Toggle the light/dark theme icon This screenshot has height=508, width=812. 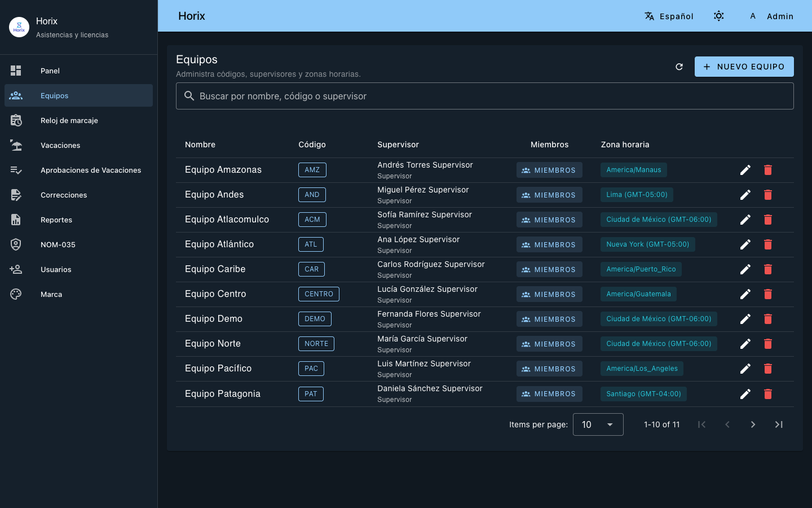(718, 16)
